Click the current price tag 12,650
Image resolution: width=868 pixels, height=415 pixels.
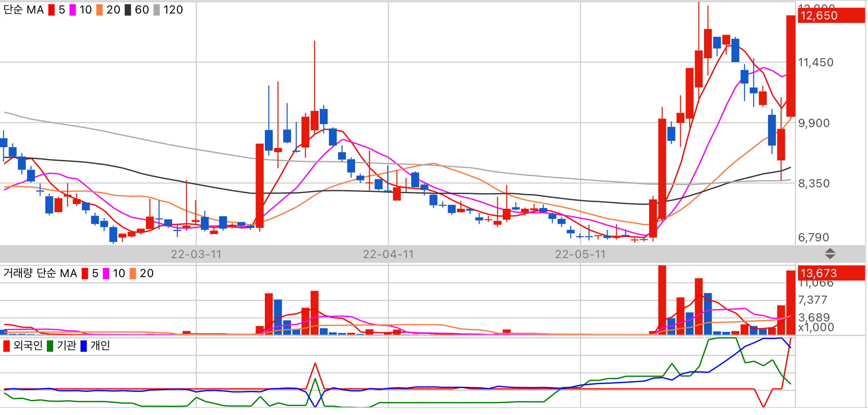click(x=831, y=16)
